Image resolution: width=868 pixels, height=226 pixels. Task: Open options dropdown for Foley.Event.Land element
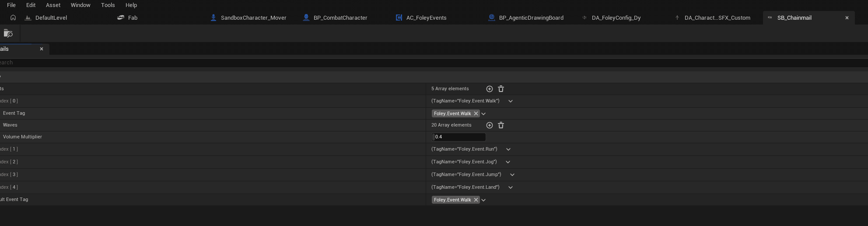click(511, 187)
